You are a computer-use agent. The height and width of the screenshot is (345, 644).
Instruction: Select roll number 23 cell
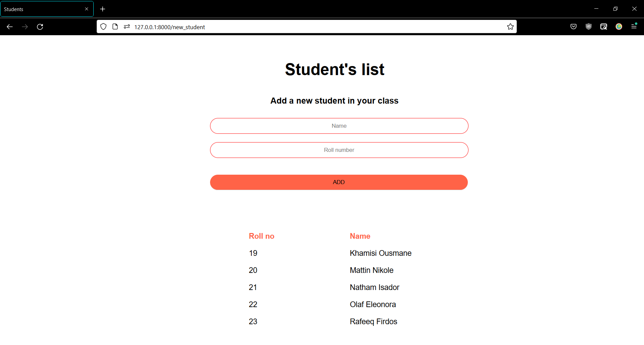[253, 322]
